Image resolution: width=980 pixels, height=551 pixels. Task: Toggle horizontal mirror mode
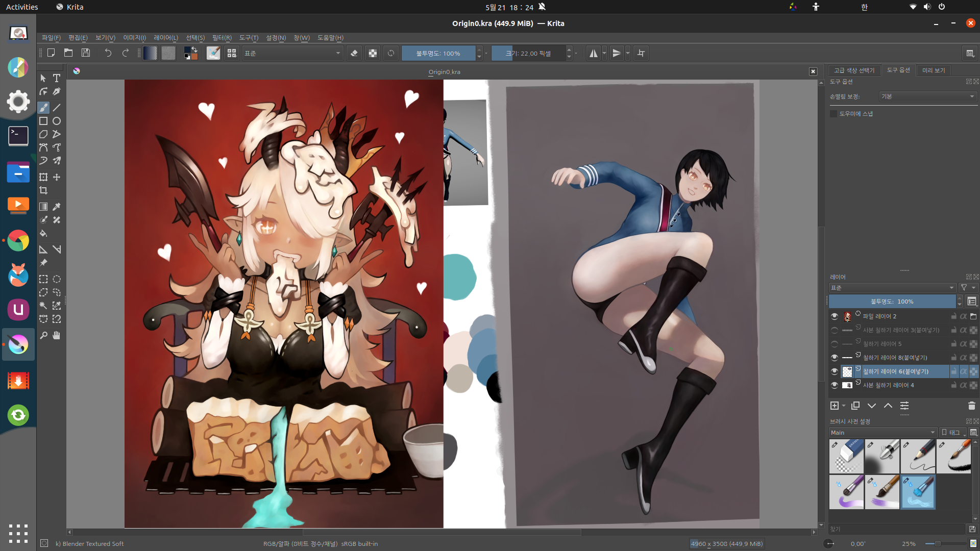[593, 53]
